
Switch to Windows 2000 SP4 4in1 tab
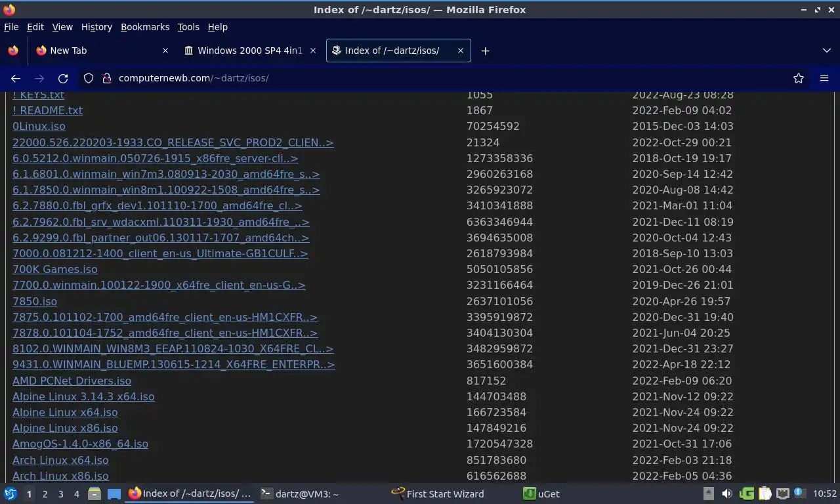249,51
